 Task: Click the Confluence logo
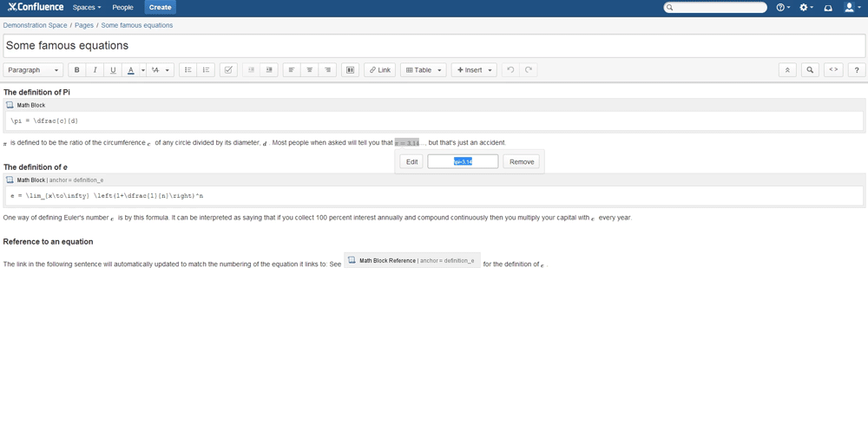point(36,7)
